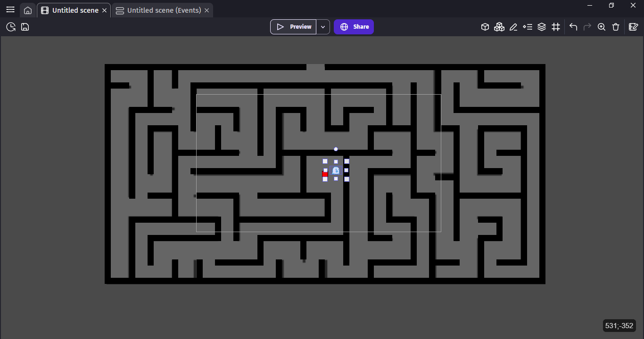Image resolution: width=644 pixels, height=339 pixels.
Task: Open the project manager panel
Action: [11, 27]
